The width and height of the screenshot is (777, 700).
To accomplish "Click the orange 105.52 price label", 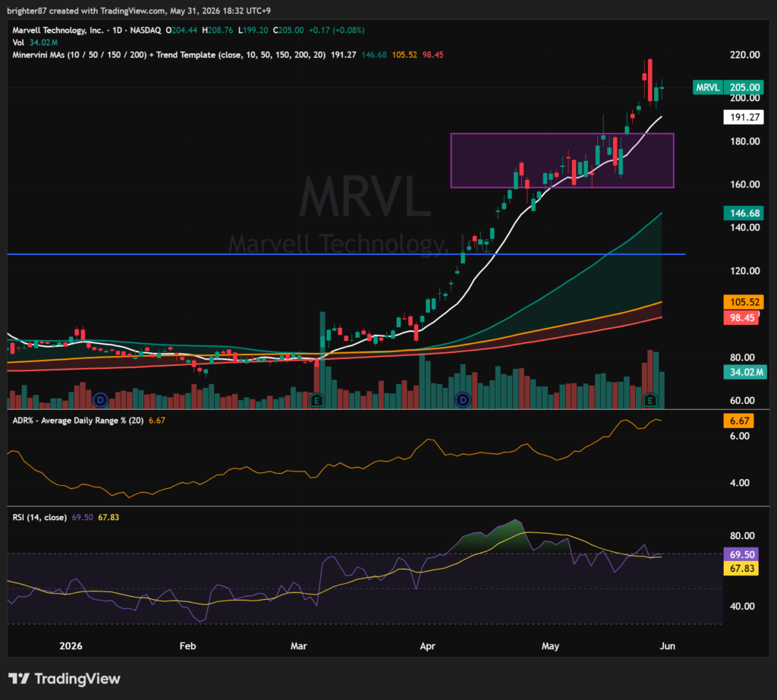I will [744, 302].
